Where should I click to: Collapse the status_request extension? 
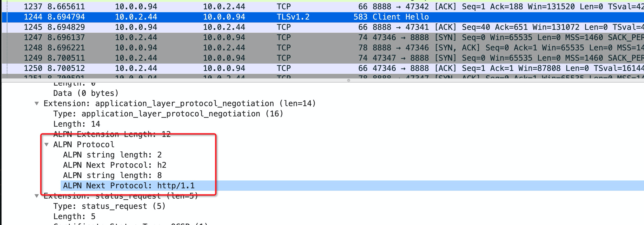37,196
